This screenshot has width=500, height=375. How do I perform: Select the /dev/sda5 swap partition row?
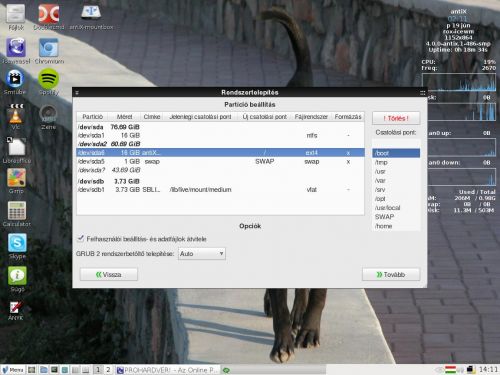point(220,161)
